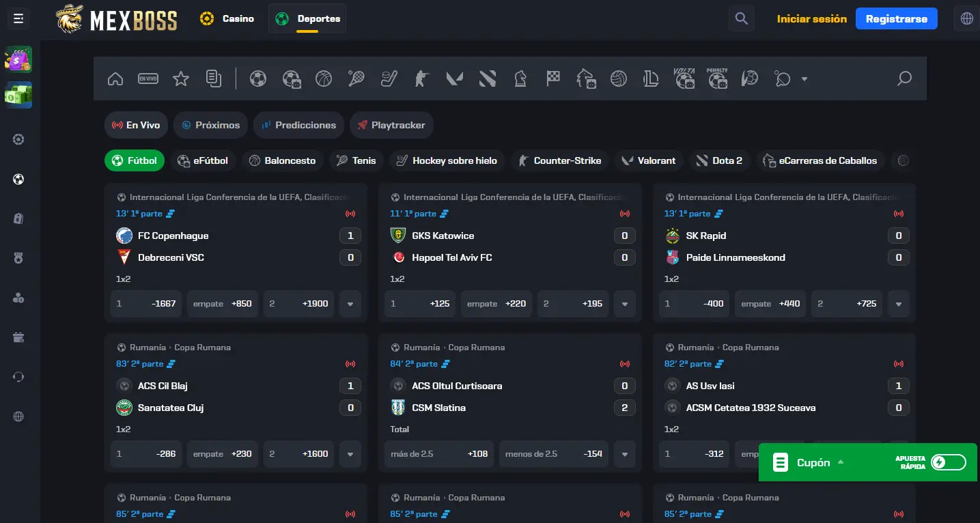Bet on más de 2.5 at +108
The height and width of the screenshot is (523, 980).
tap(438, 454)
